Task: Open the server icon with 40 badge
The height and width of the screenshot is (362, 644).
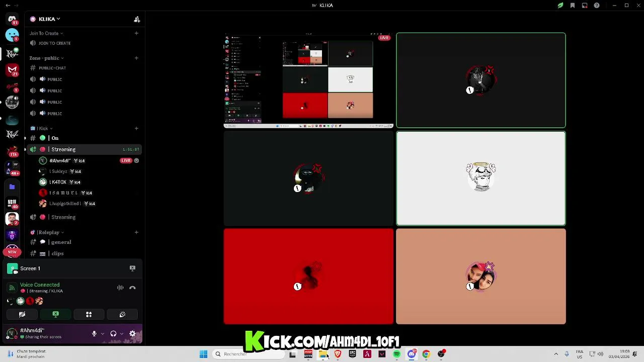Action: (x=12, y=203)
